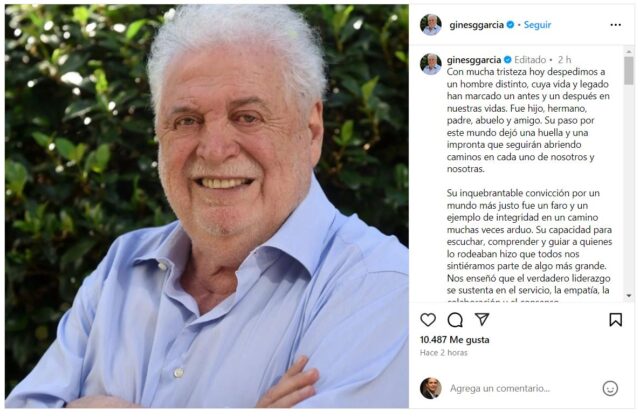
Task: Click the caption scrollbar up arrow
Action: pos(629,52)
